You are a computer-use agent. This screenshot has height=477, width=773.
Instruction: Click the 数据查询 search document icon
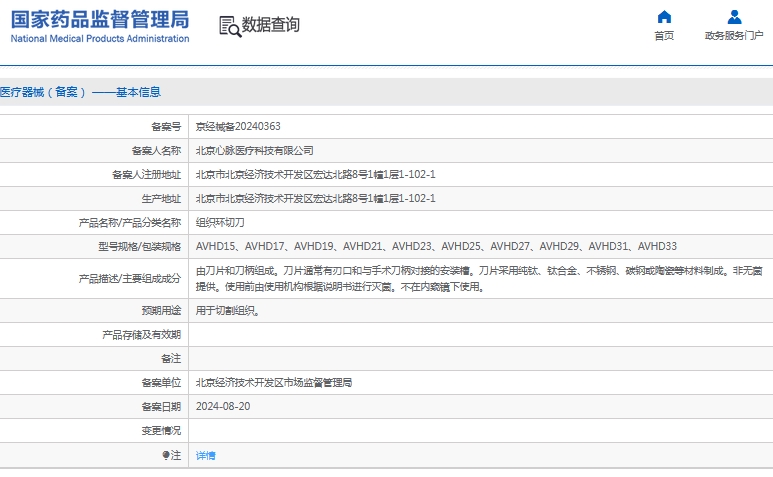(230, 26)
